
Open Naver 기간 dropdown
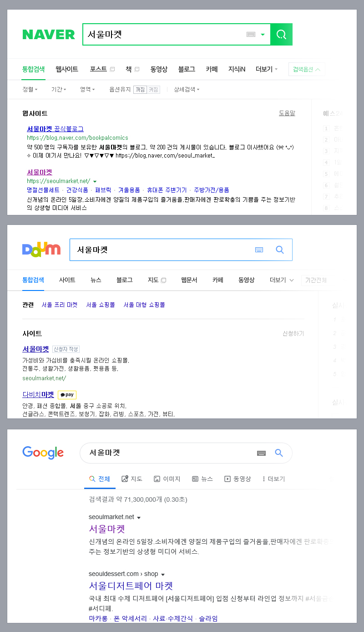click(59, 90)
